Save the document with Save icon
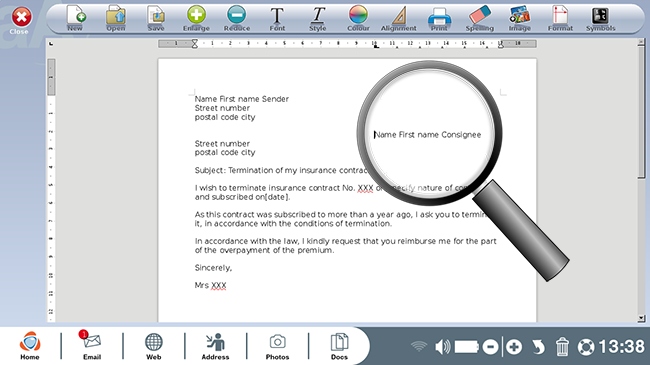650x365 pixels. 156,19
